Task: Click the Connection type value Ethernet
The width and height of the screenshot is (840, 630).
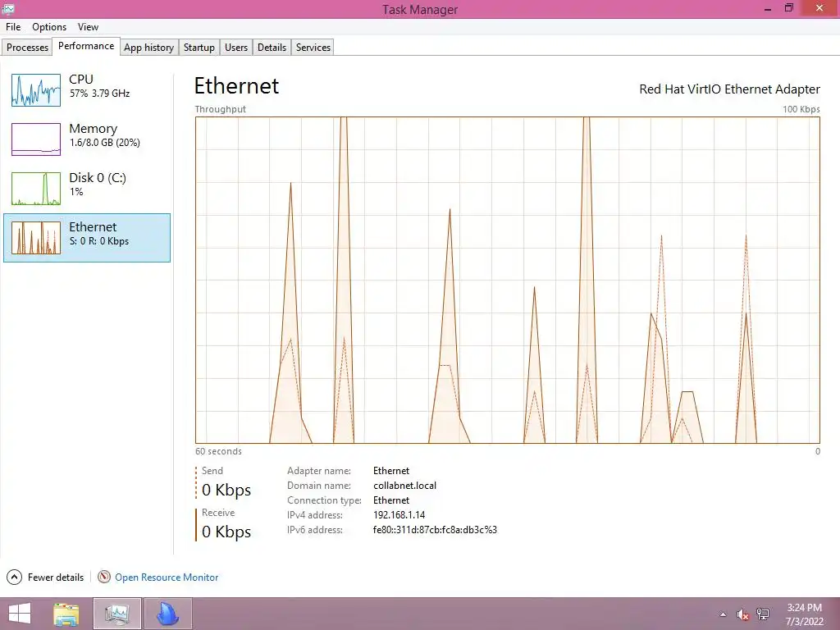Action: coord(391,500)
